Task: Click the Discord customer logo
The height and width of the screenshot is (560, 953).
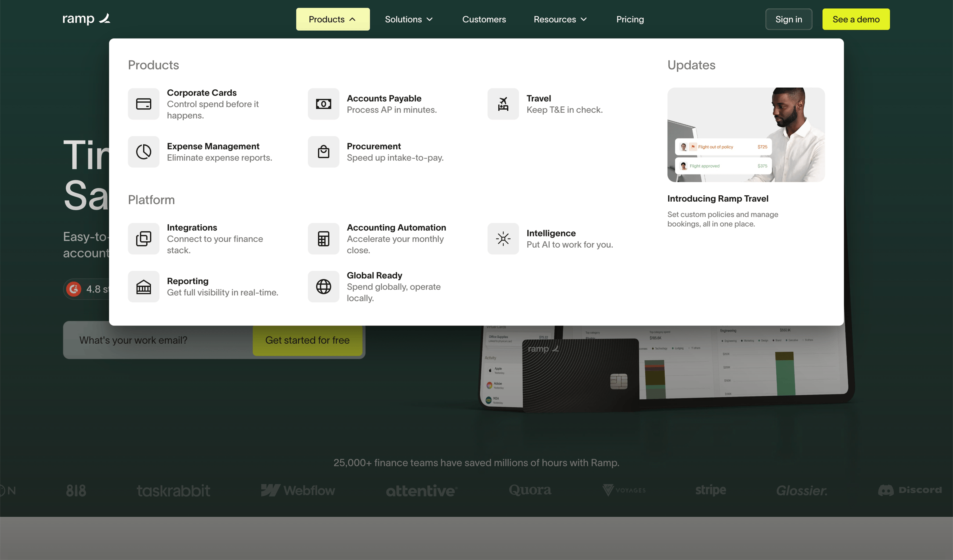Action: (910, 490)
